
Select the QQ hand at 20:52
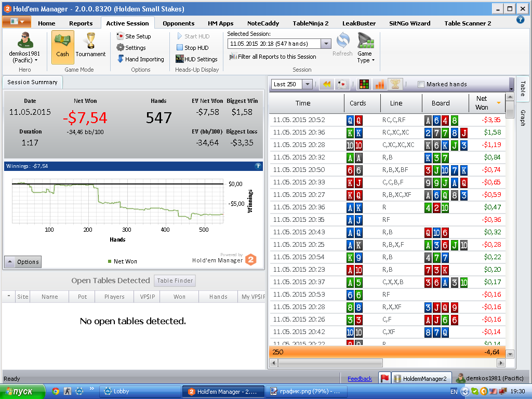[387, 120]
